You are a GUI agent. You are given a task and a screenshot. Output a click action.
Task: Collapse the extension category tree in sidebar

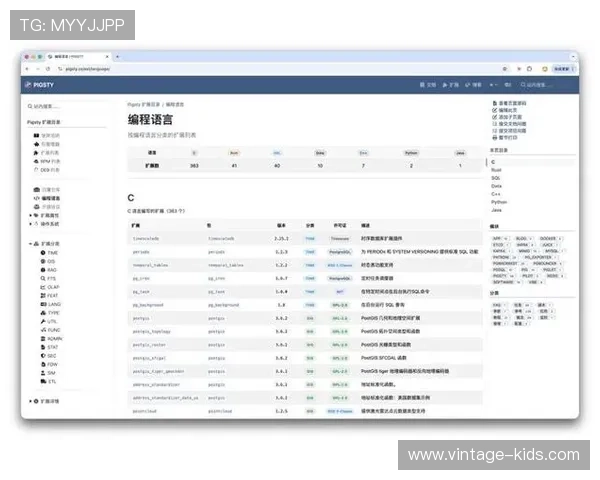[30, 244]
